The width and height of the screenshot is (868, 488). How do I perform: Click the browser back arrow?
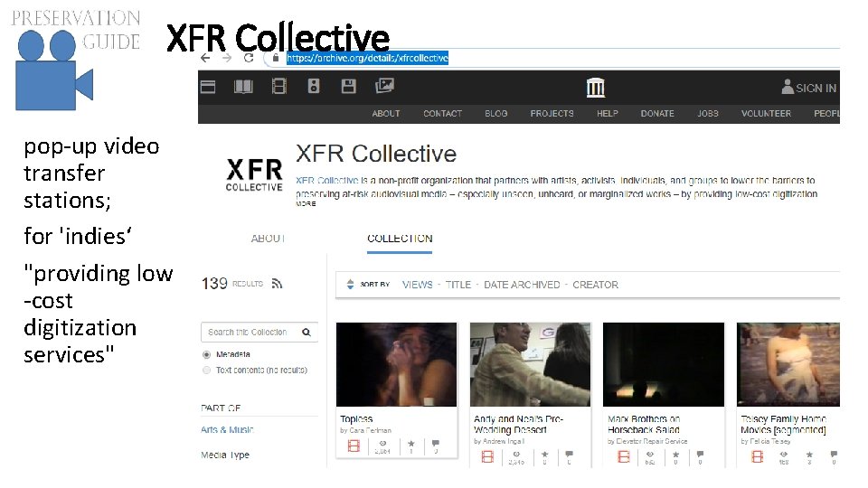click(x=205, y=58)
